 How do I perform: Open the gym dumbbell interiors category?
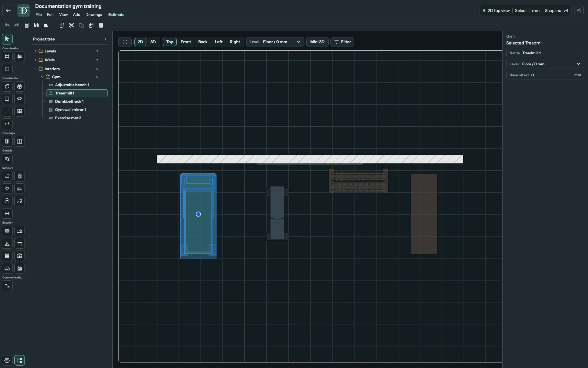click(x=7, y=213)
